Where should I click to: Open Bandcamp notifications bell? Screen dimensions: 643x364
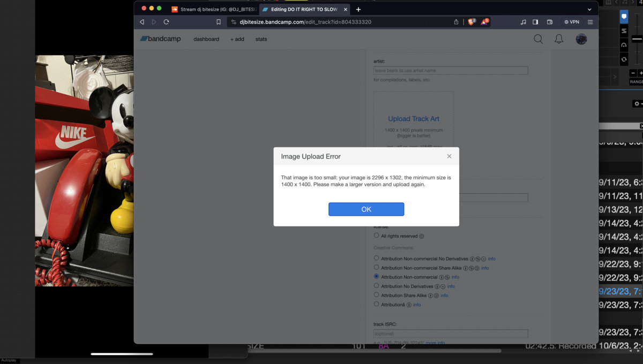(x=559, y=39)
